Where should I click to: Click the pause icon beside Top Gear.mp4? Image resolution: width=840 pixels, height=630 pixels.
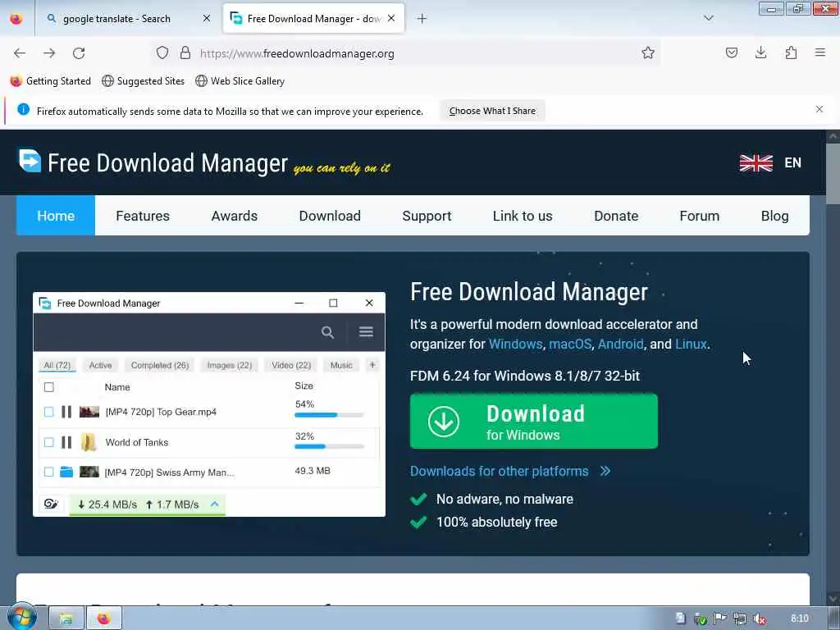click(66, 412)
